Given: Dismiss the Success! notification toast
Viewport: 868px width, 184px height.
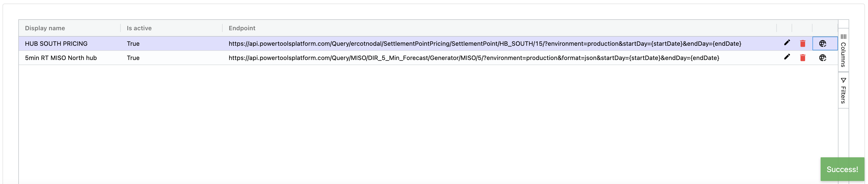Looking at the screenshot, I should click(x=842, y=169).
